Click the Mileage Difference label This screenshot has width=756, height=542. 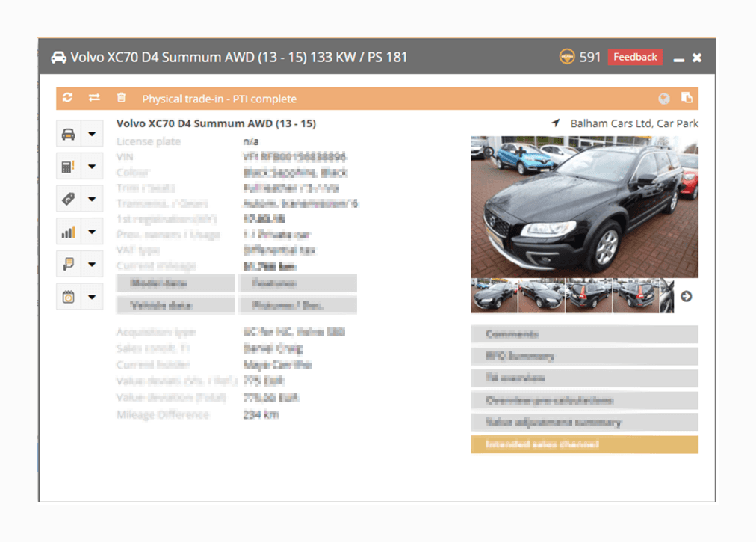click(163, 415)
